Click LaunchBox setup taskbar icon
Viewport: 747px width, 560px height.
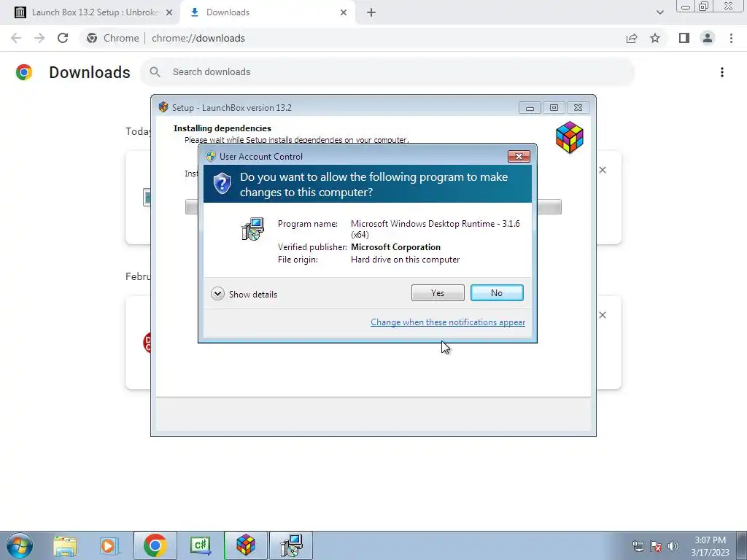246,545
